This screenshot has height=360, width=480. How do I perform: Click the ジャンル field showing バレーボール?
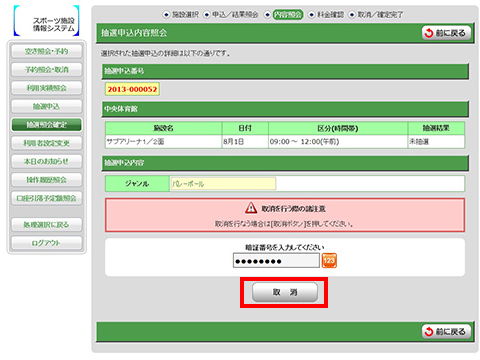[x=223, y=184]
